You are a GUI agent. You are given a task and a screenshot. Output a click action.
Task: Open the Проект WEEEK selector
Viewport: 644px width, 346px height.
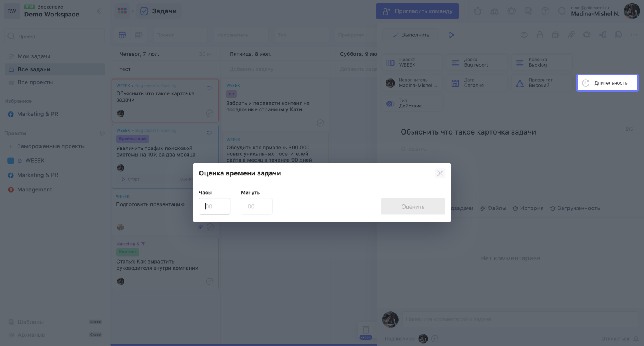tap(412, 62)
